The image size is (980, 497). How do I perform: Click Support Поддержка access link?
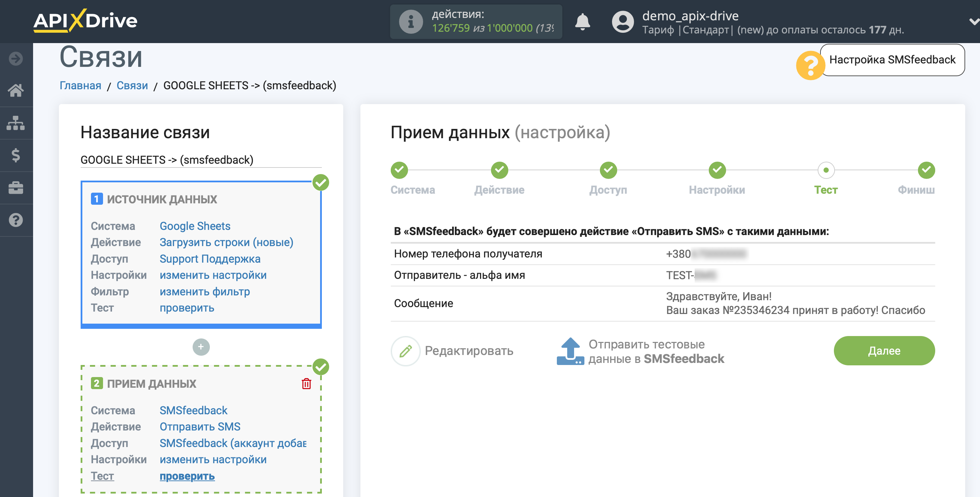pos(210,259)
